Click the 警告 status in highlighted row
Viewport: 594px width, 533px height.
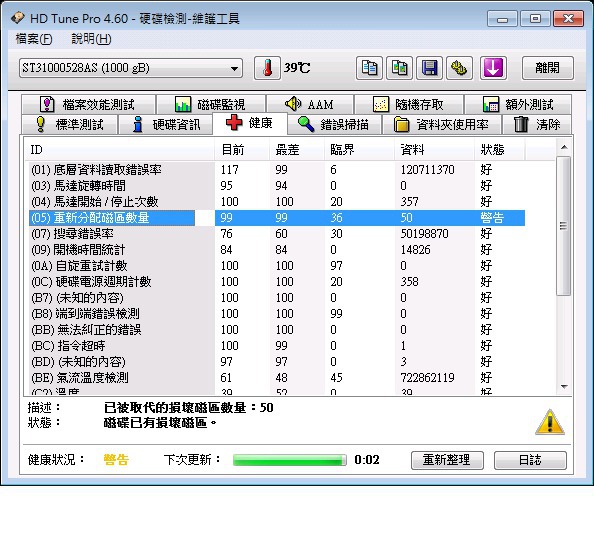[x=492, y=218]
